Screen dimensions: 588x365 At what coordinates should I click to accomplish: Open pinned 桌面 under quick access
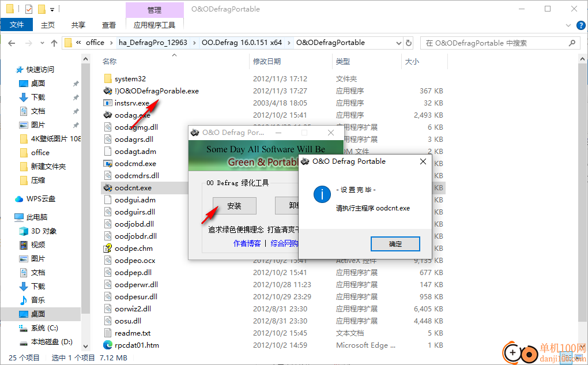38,83
